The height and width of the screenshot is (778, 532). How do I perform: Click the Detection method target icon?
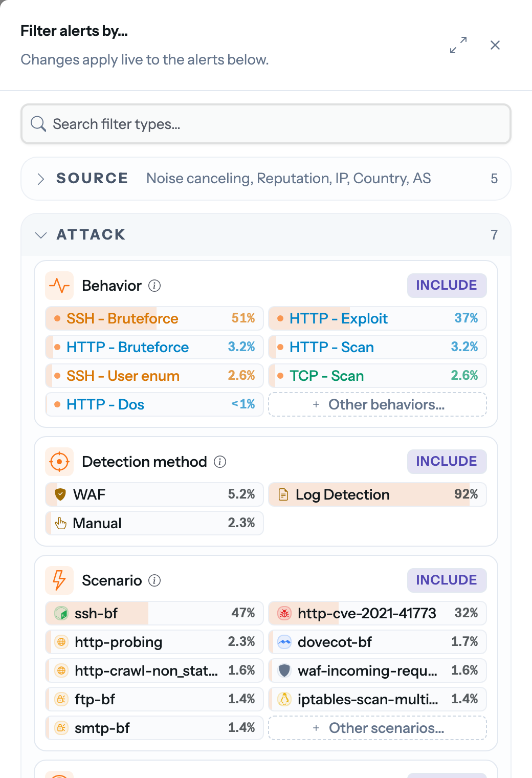pos(59,462)
